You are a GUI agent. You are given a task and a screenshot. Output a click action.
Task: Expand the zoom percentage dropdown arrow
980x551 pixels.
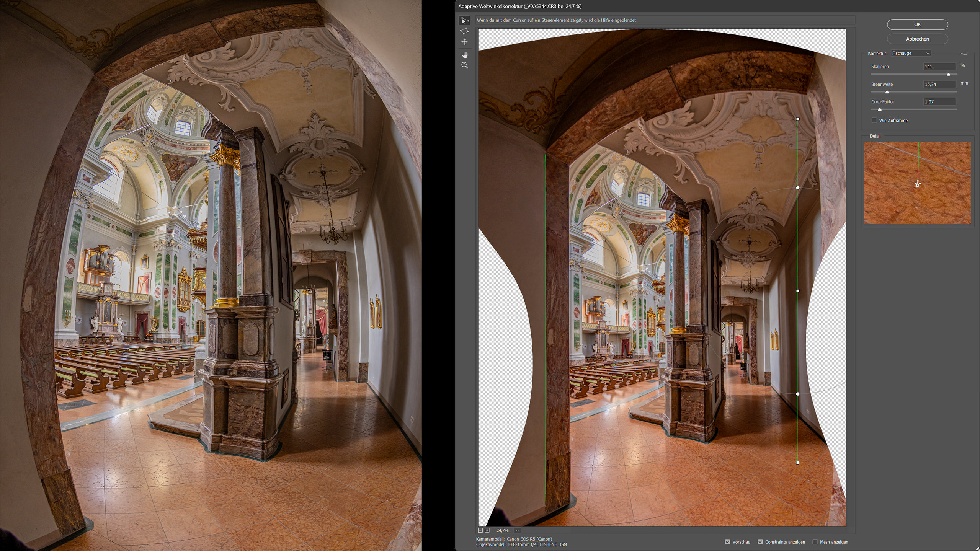[x=517, y=530]
